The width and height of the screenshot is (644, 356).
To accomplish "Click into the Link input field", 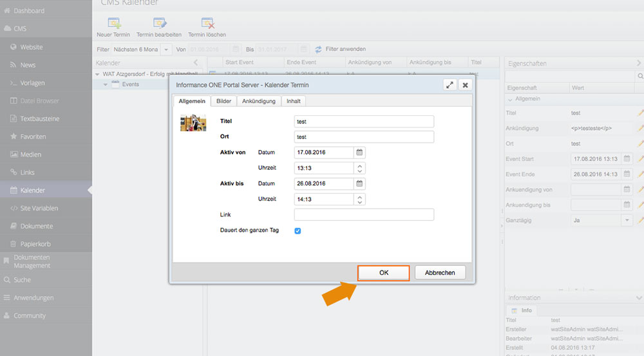I will [x=364, y=214].
